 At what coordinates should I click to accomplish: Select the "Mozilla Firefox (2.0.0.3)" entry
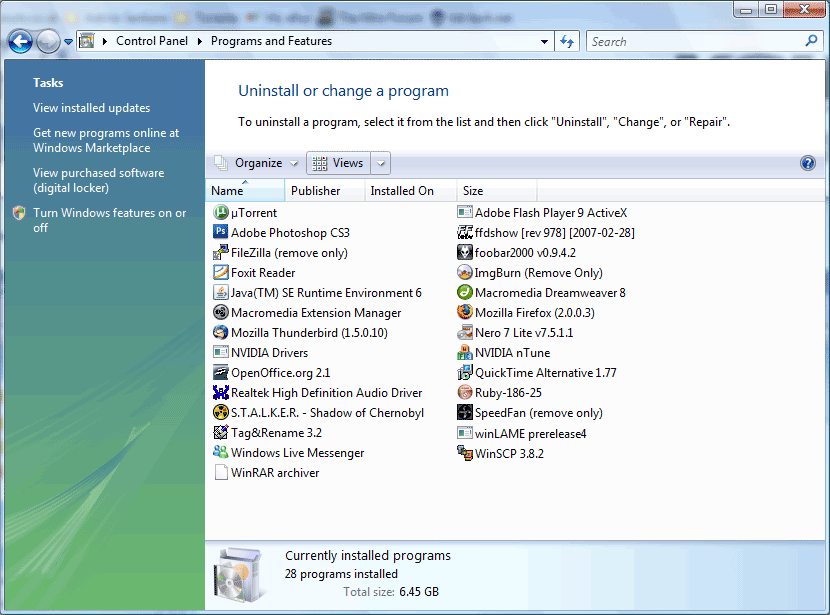(526, 313)
